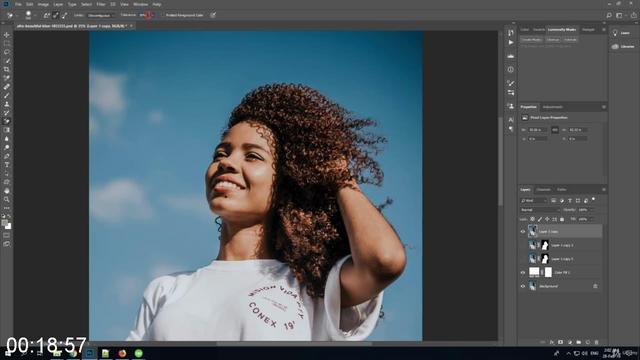Click the foreground color swatch
Screen dimensions: 640x360
click(x=4, y=223)
